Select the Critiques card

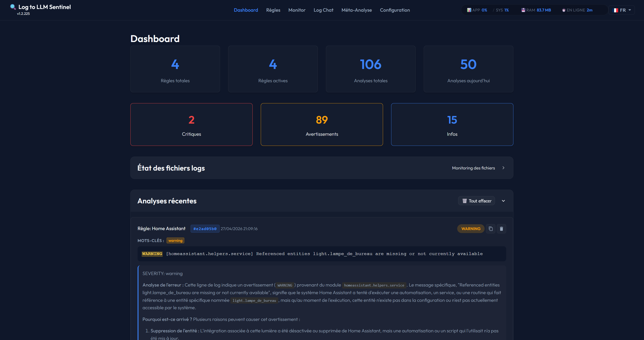pyautogui.click(x=191, y=124)
